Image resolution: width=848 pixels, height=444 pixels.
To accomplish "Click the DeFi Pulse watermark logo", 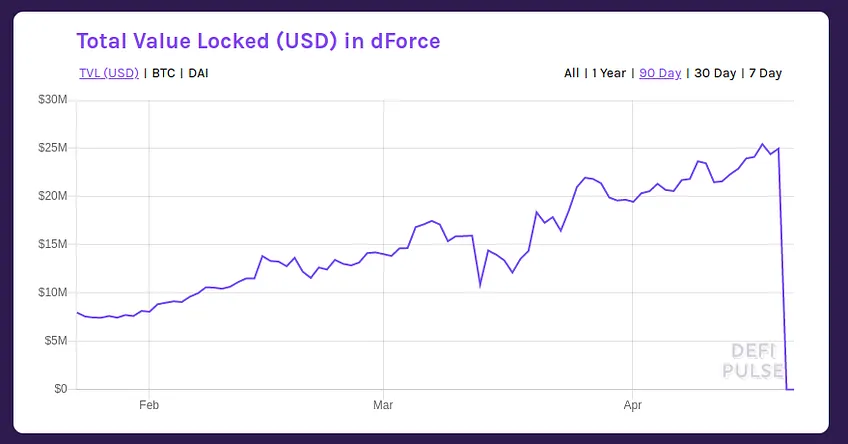I will (x=753, y=361).
